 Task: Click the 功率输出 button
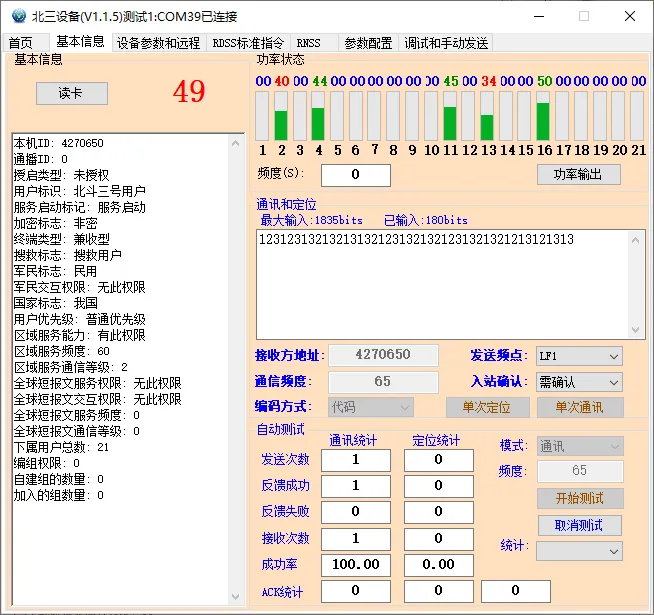pyautogui.click(x=578, y=174)
